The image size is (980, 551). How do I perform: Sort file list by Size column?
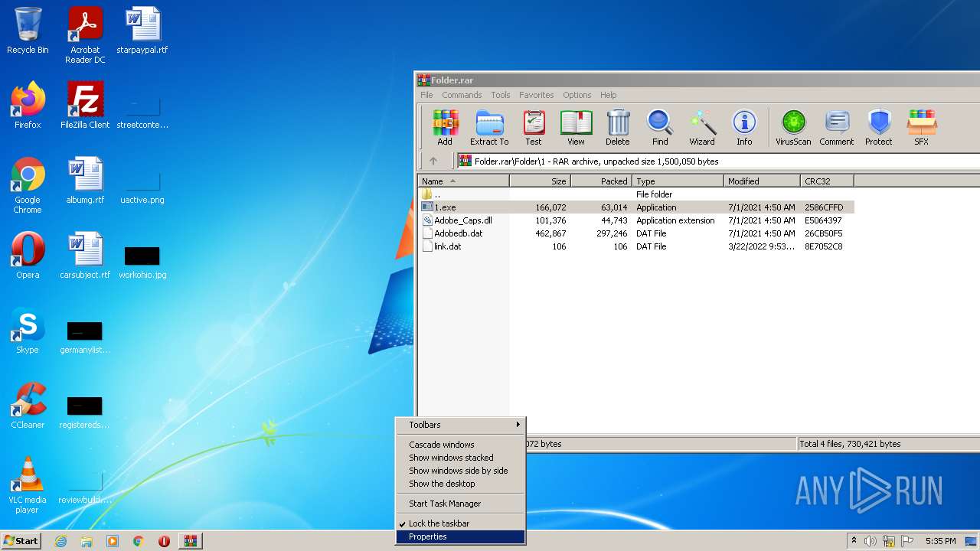(540, 181)
